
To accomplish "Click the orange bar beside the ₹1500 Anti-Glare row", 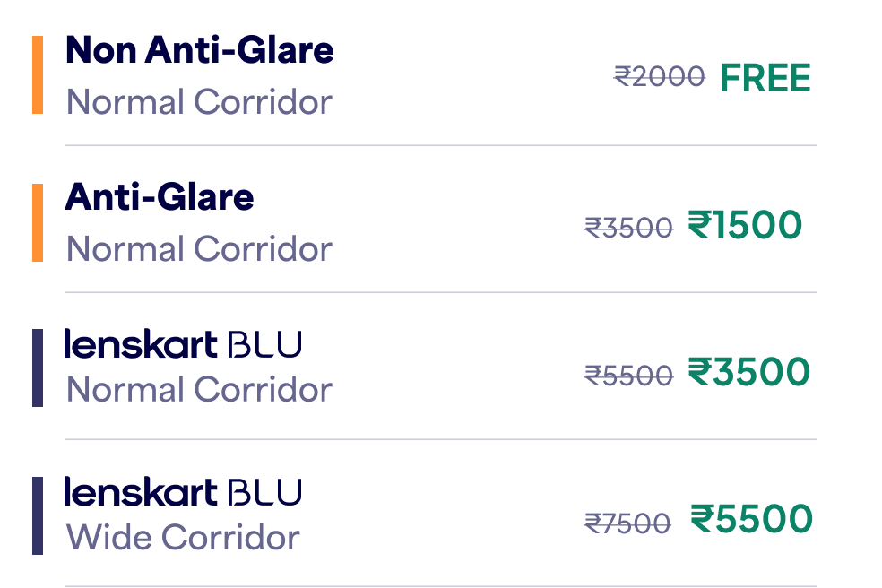I will tap(38, 222).
